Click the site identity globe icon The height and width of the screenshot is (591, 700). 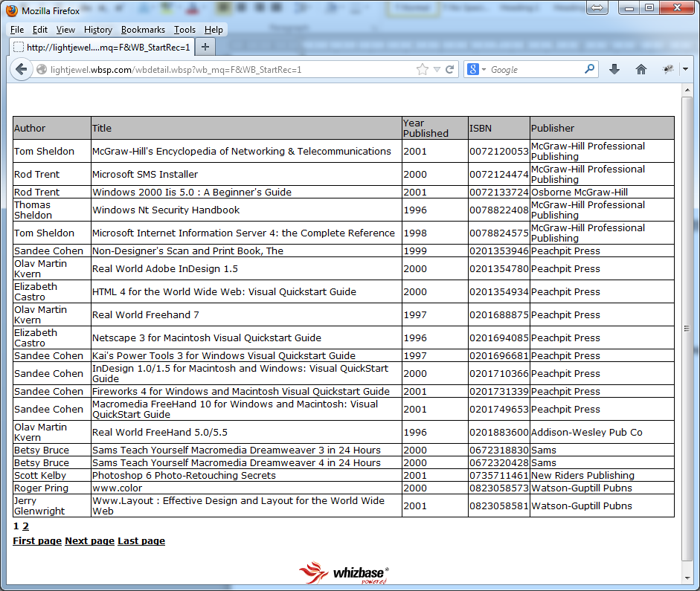pyautogui.click(x=42, y=70)
